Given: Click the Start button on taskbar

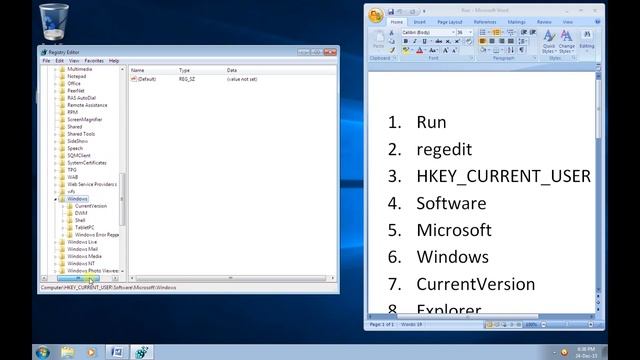Looking at the screenshot, I should (42, 352).
